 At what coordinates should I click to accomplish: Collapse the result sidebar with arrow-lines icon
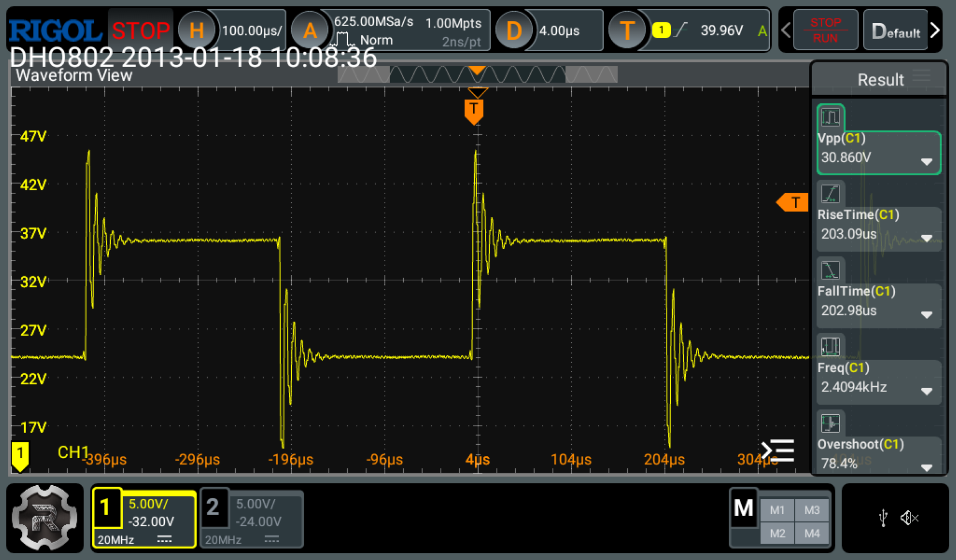[x=777, y=450]
